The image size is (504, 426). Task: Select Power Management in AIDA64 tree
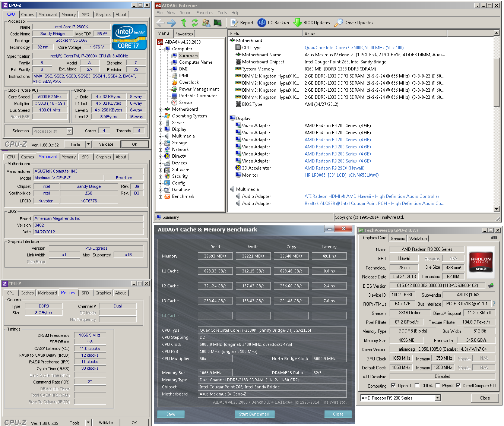click(199, 89)
